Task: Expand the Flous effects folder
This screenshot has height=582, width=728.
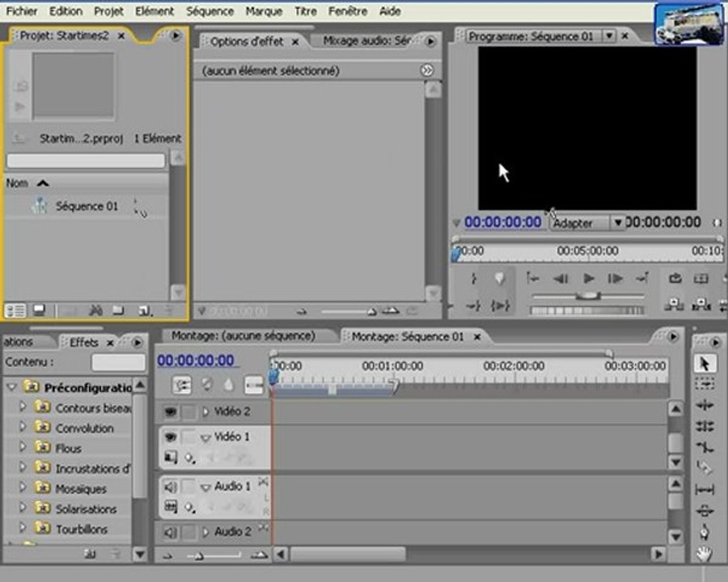Action: [23, 447]
